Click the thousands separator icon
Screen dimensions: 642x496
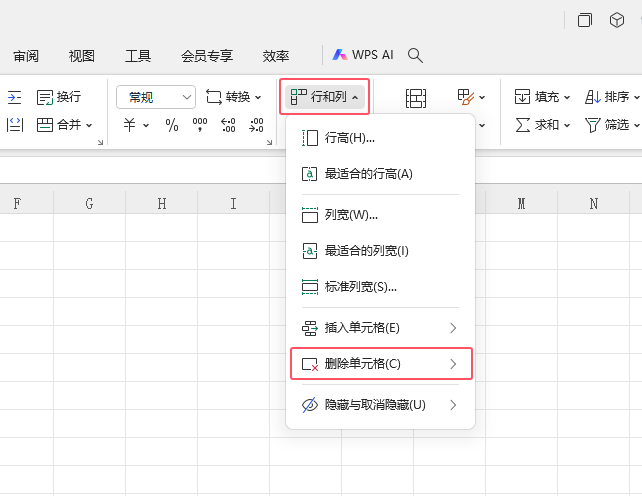click(200, 125)
